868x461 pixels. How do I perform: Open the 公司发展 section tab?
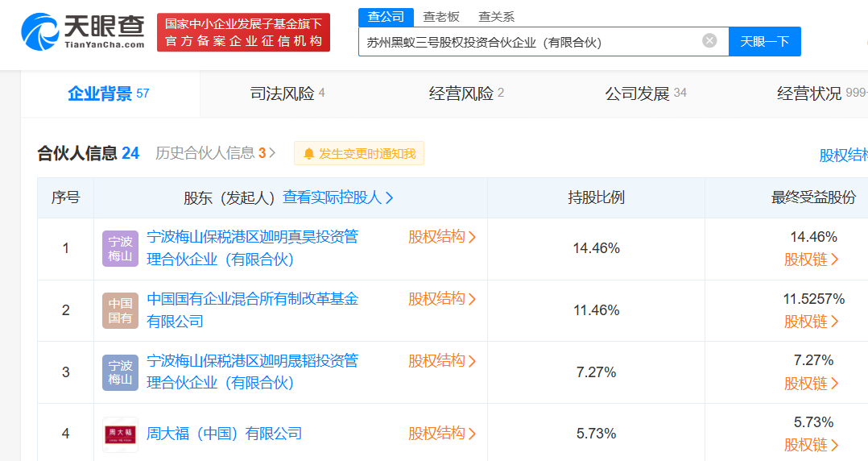coord(646,93)
